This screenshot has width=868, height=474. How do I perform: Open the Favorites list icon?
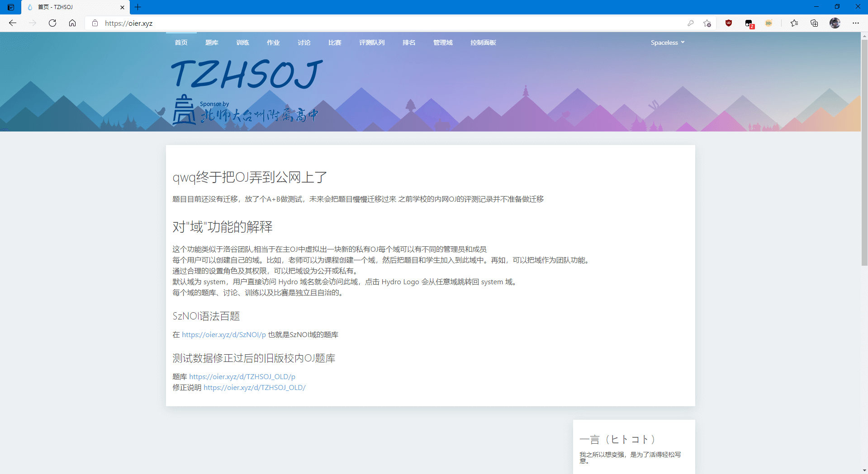[794, 23]
